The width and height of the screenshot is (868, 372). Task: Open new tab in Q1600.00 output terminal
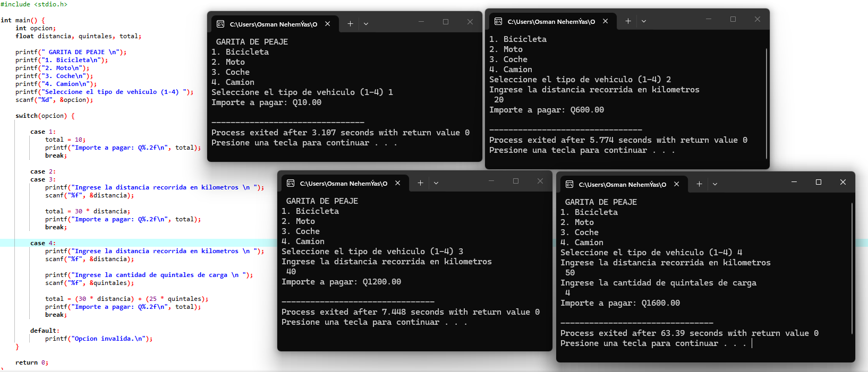(699, 184)
